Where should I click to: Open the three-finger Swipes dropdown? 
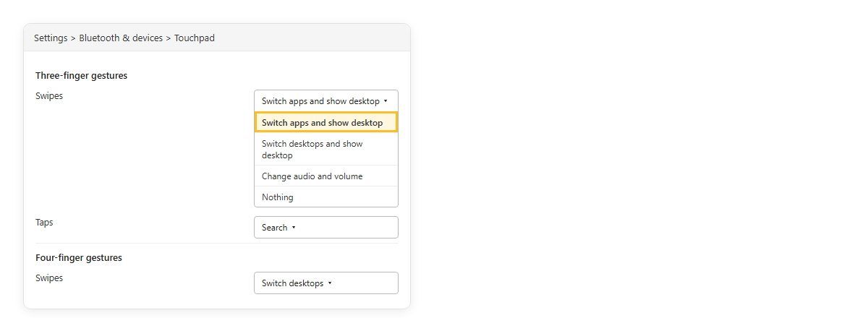(x=326, y=101)
